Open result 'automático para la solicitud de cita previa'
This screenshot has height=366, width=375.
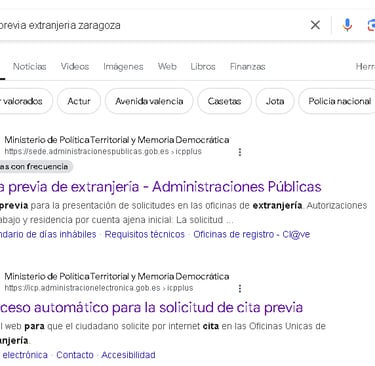click(151, 307)
